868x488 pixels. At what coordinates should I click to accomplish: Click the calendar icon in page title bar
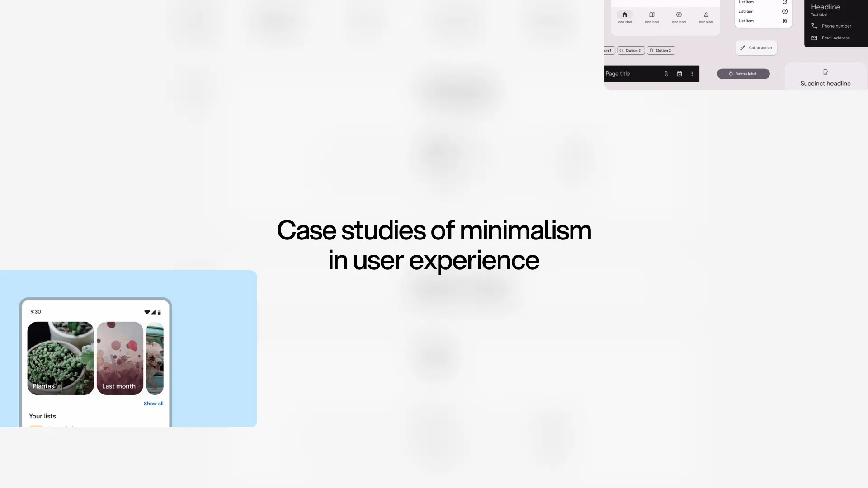click(x=679, y=73)
